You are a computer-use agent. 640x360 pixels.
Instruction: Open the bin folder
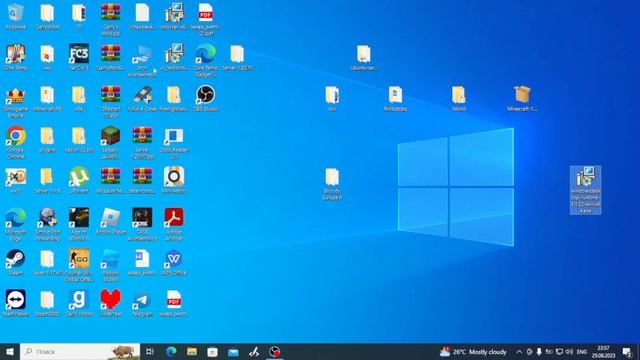(332, 98)
